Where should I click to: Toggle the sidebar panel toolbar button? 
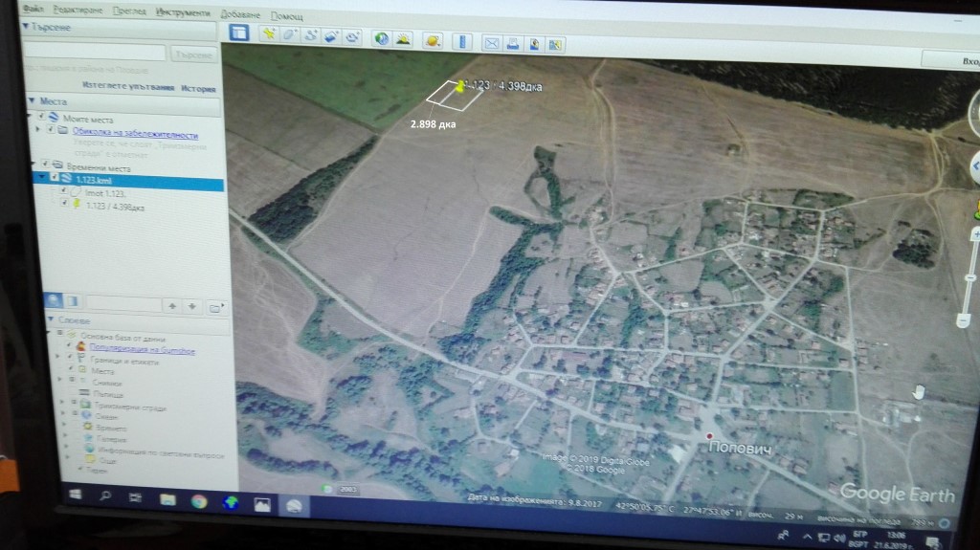239,33
